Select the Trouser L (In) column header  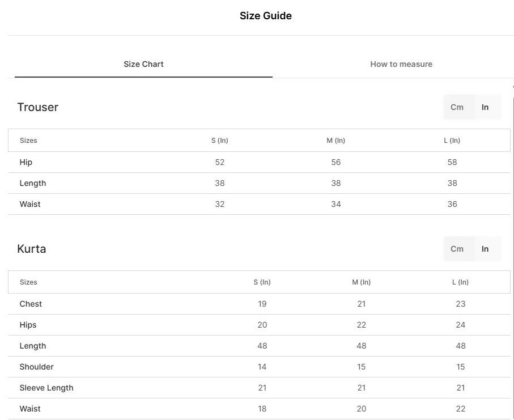(452, 141)
